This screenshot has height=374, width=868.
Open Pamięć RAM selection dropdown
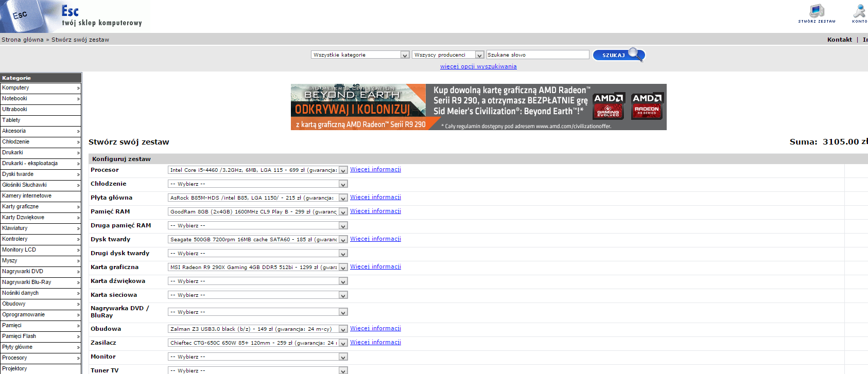click(258, 211)
